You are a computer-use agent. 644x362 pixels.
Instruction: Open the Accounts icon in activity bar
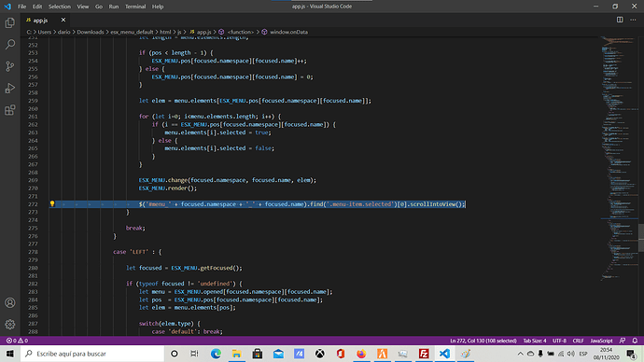tap(10, 303)
